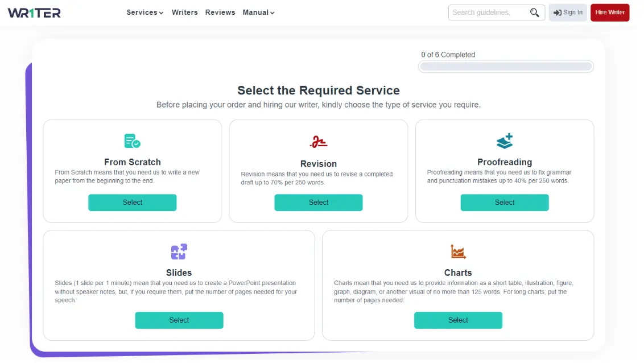
Task: Select the Charts service
Action: pyautogui.click(x=458, y=320)
